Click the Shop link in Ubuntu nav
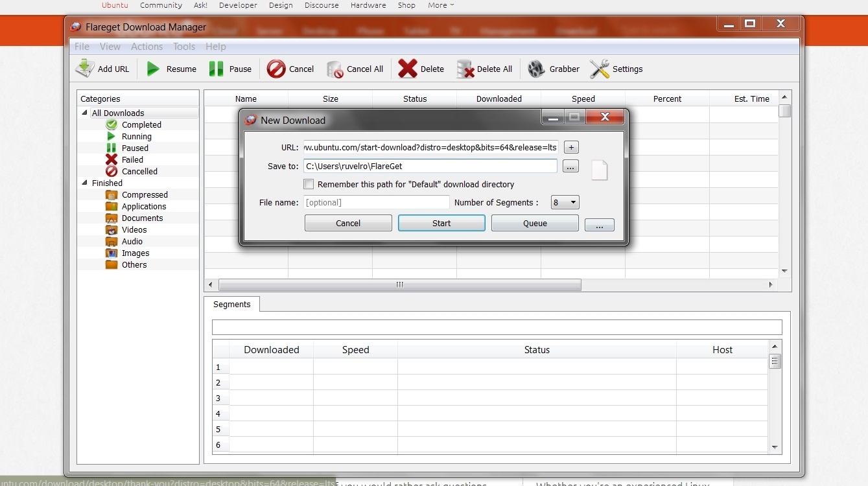The image size is (868, 486). (406, 5)
